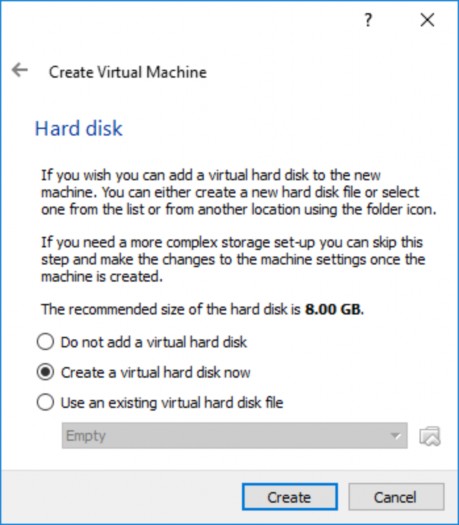Image resolution: width=459 pixels, height=525 pixels.
Task: Go back using the left arrow icon
Action: [19, 70]
